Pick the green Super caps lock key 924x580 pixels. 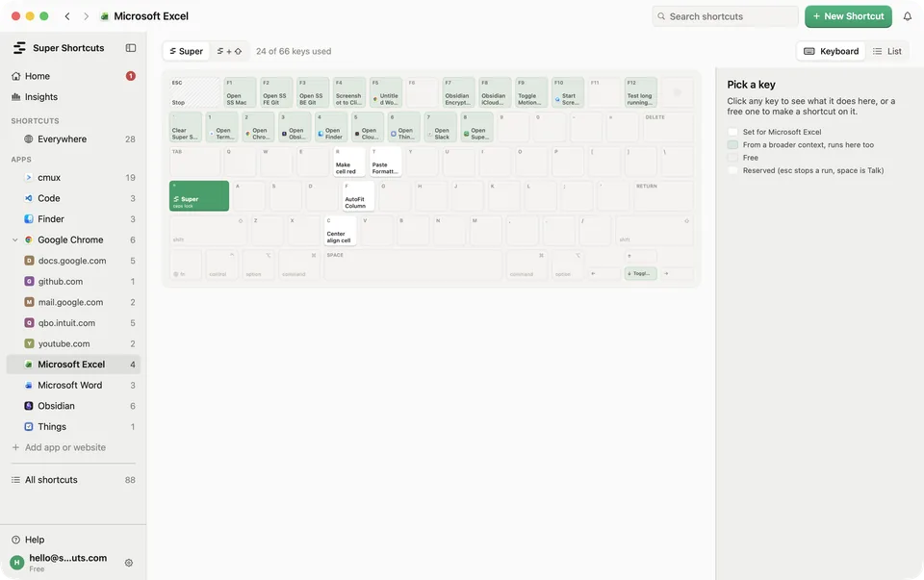click(199, 196)
